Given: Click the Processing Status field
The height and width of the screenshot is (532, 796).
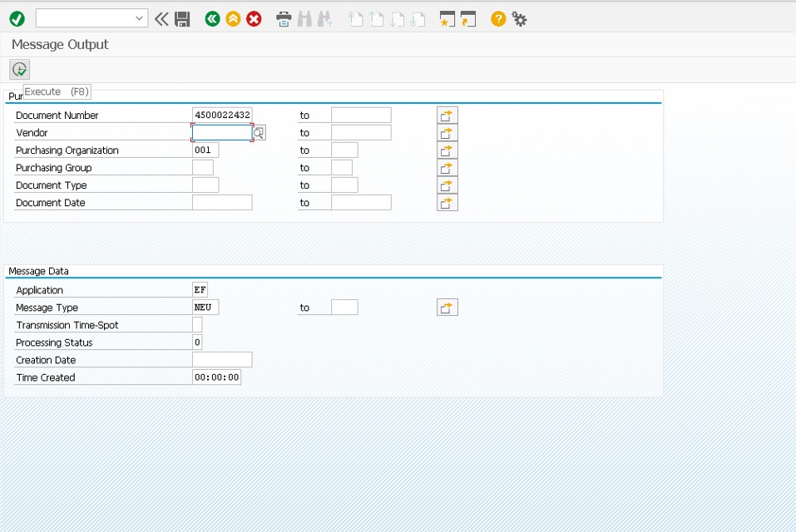Looking at the screenshot, I should pyautogui.click(x=197, y=342).
